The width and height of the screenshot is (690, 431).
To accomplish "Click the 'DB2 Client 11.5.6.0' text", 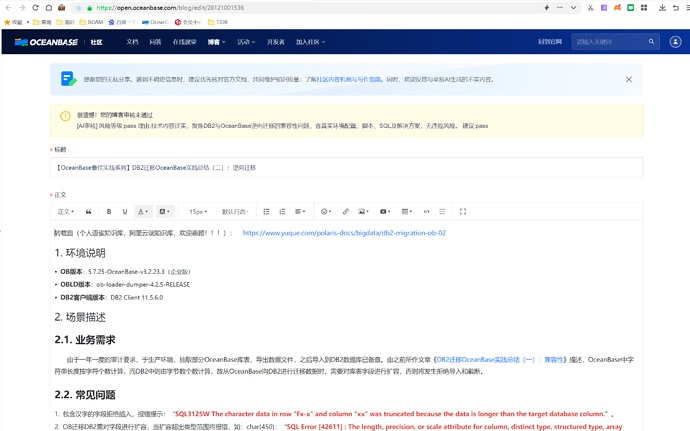I will pos(136,298).
